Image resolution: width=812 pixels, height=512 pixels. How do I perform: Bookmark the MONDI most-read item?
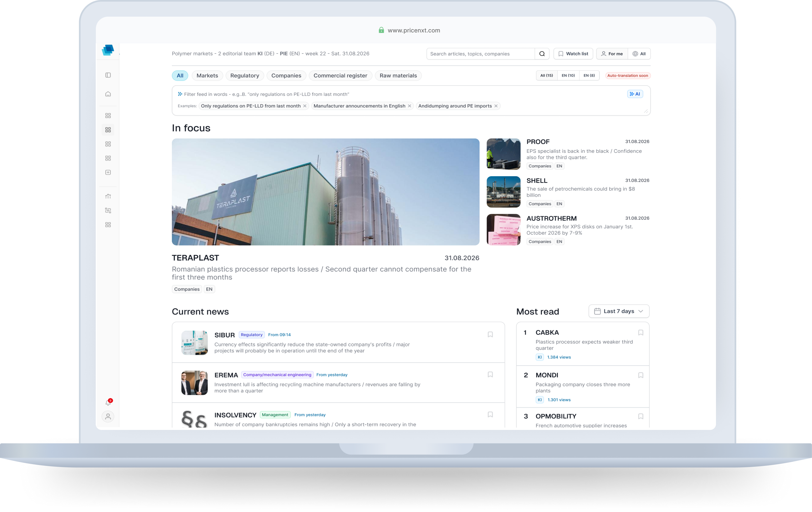[x=641, y=375]
